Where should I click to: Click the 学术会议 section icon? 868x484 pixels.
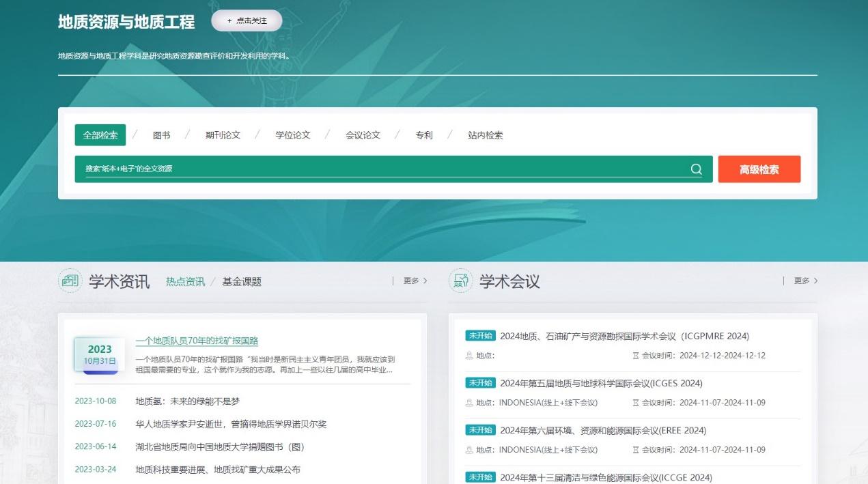460,281
